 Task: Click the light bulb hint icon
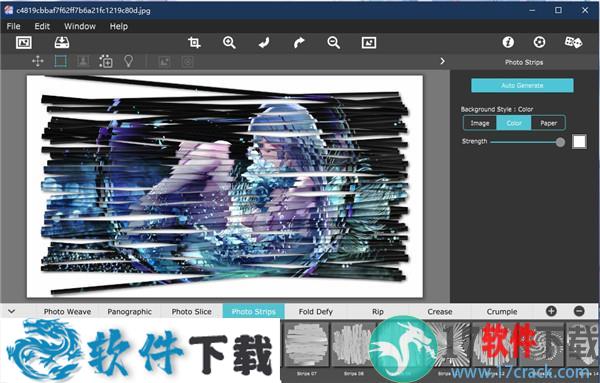[129, 61]
